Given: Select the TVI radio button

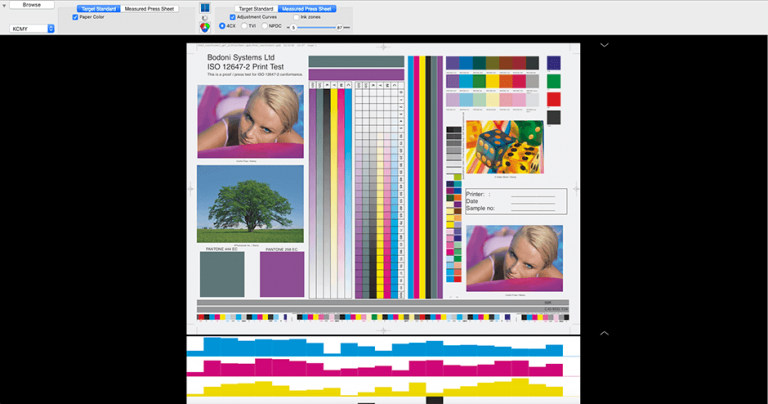Looking at the screenshot, I should 245,26.
